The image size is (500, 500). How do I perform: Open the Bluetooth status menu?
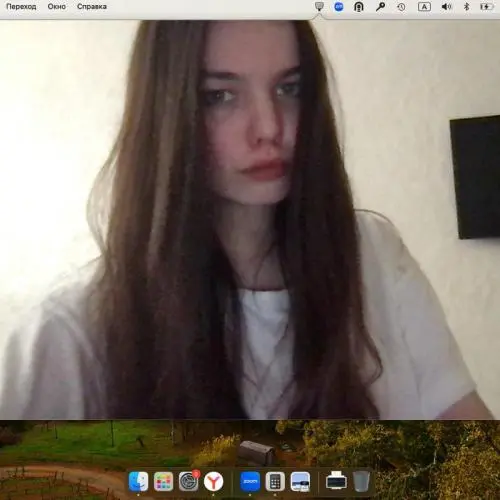point(467,7)
